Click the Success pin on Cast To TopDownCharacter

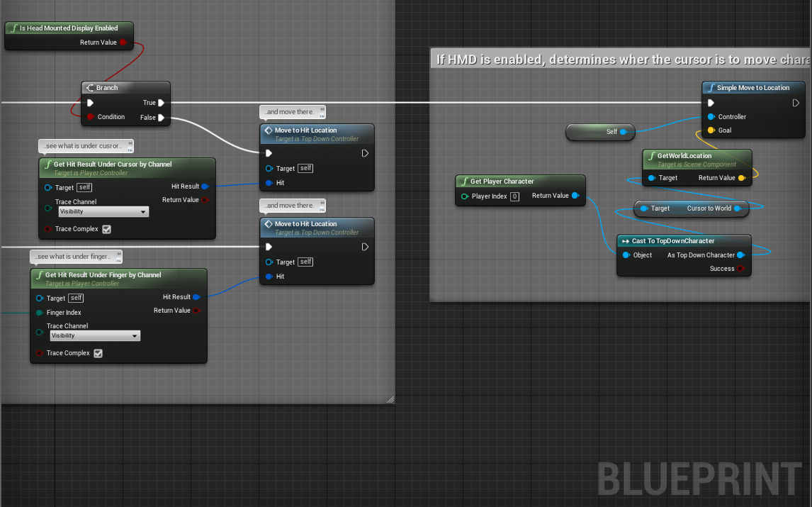pos(740,269)
